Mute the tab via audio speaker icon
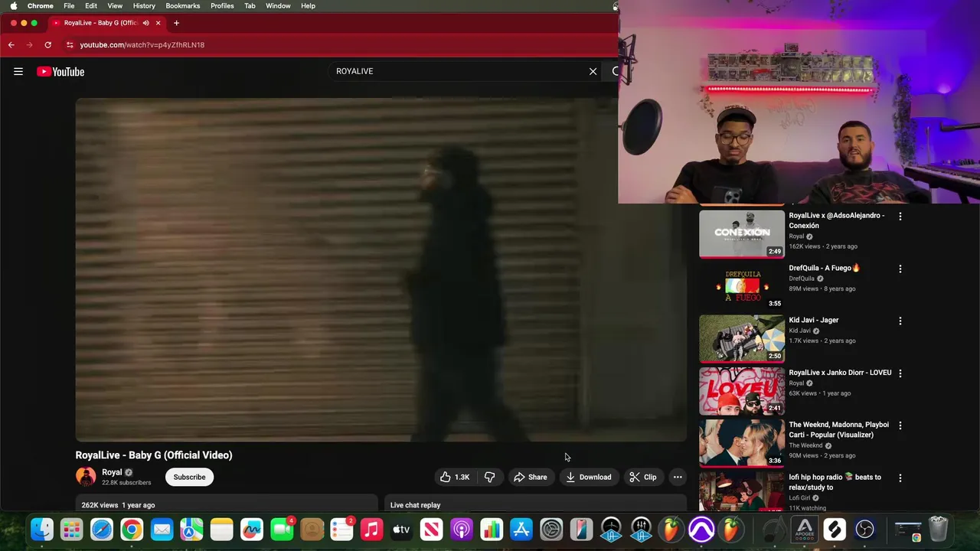The height and width of the screenshot is (551, 980). click(x=145, y=23)
